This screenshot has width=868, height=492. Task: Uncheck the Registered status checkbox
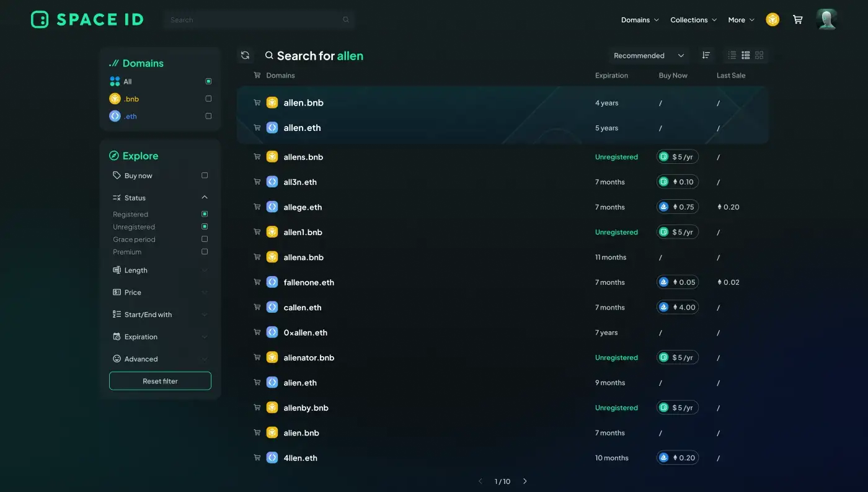[x=205, y=214]
